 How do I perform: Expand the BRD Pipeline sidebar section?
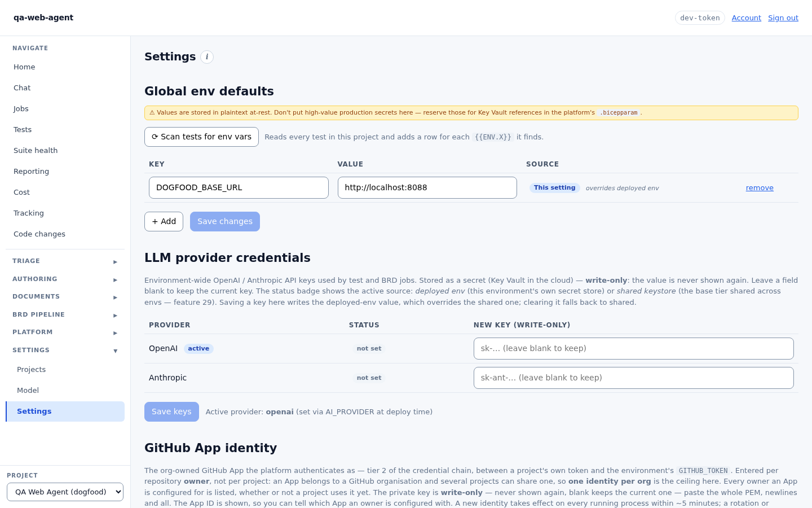pyautogui.click(x=65, y=315)
